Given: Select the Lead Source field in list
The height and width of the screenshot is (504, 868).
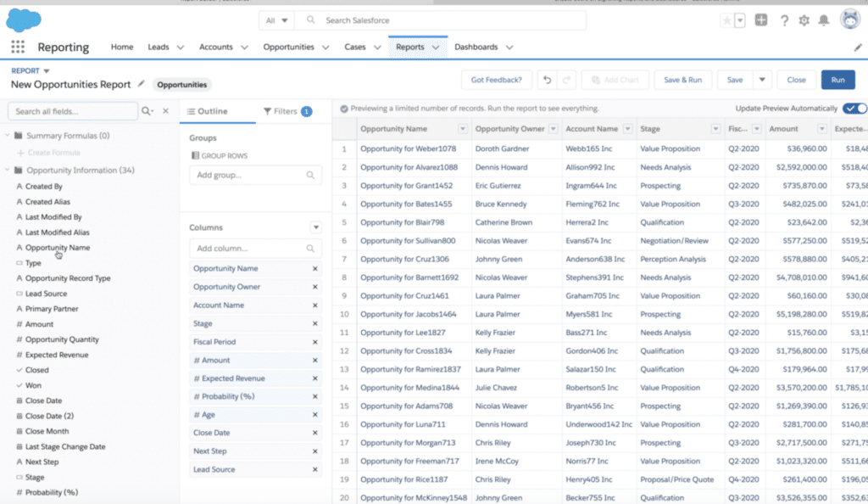Looking at the screenshot, I should [x=46, y=294].
